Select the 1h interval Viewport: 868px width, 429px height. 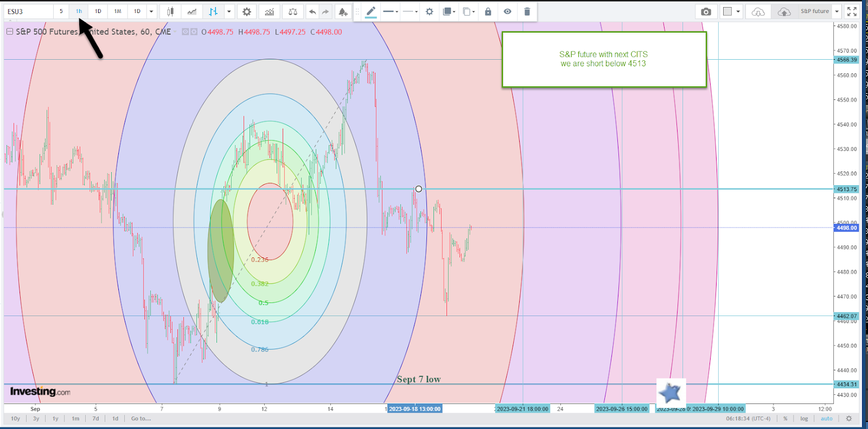tap(79, 11)
